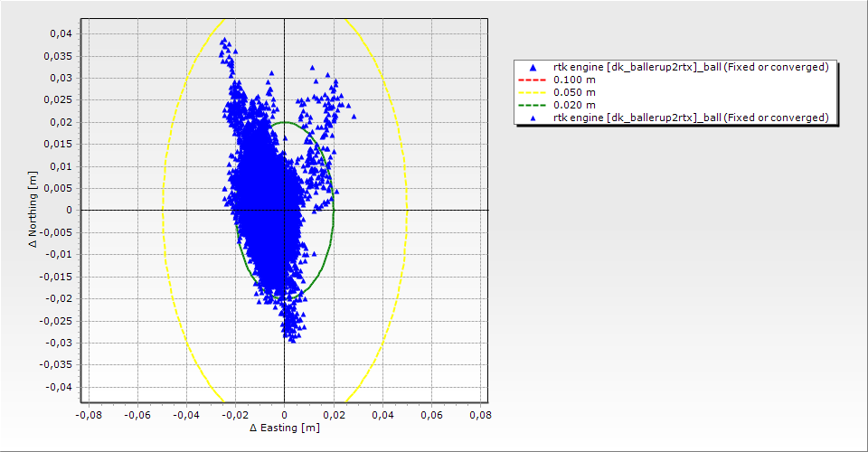Click the -0,04 Easting axis label
The height and width of the screenshot is (452, 868).
point(186,415)
